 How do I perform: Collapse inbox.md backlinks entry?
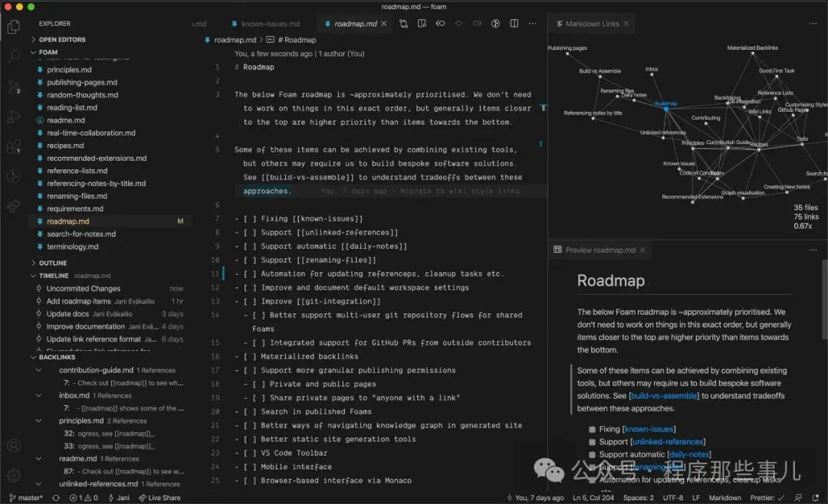click(x=38, y=395)
